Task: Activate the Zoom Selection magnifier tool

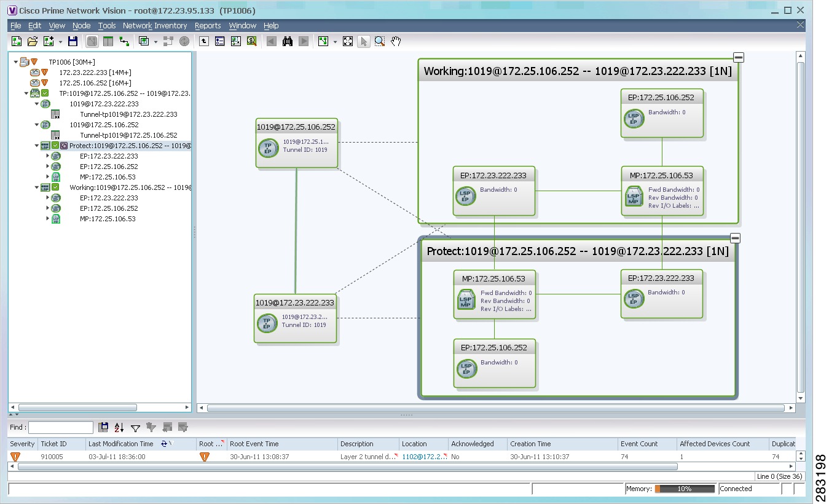Action: tap(380, 41)
